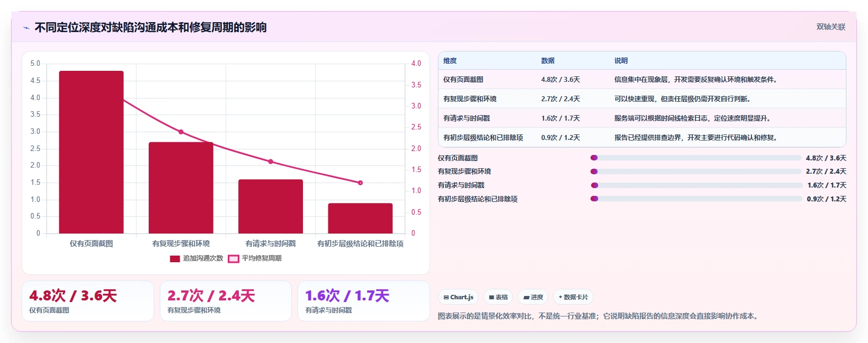Screen dimensions: 868x343
Task: Click the progress bar for 有复现步骤和环境
Action: coord(696,171)
